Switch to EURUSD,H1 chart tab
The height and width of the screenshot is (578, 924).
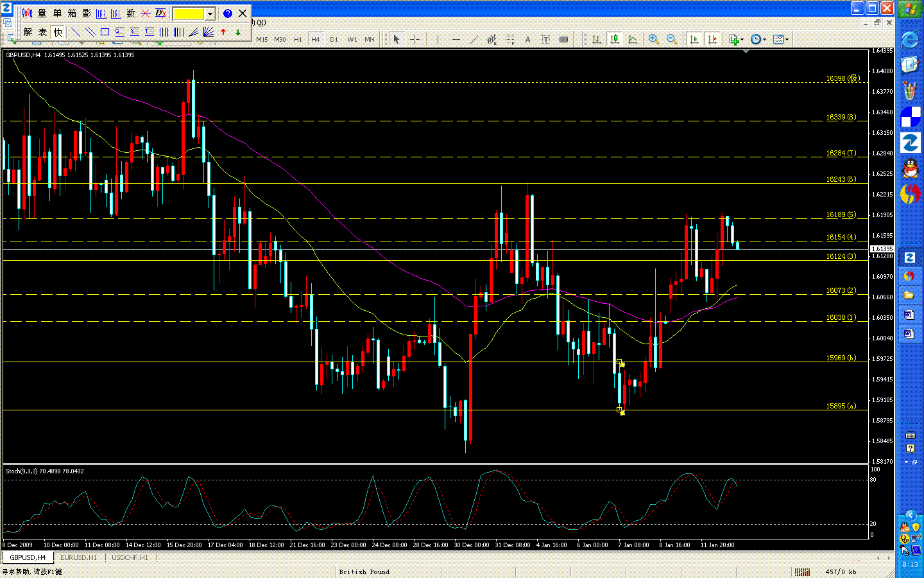[78, 557]
